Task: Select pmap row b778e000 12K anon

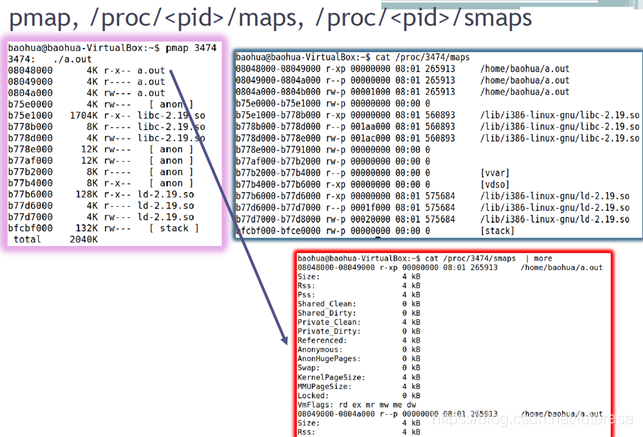Action: (x=100, y=149)
